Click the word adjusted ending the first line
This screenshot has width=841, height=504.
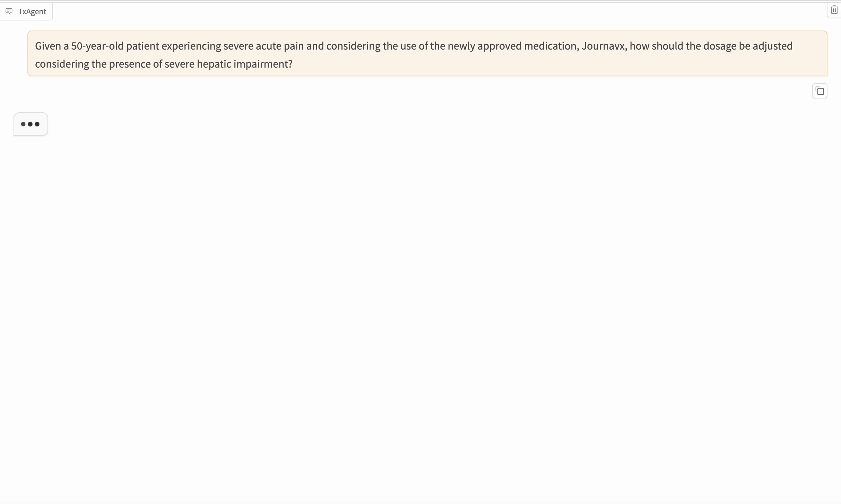(772, 46)
